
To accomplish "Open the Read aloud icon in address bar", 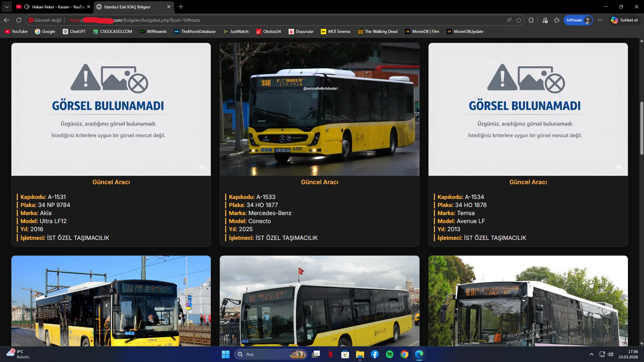I will coord(509,20).
